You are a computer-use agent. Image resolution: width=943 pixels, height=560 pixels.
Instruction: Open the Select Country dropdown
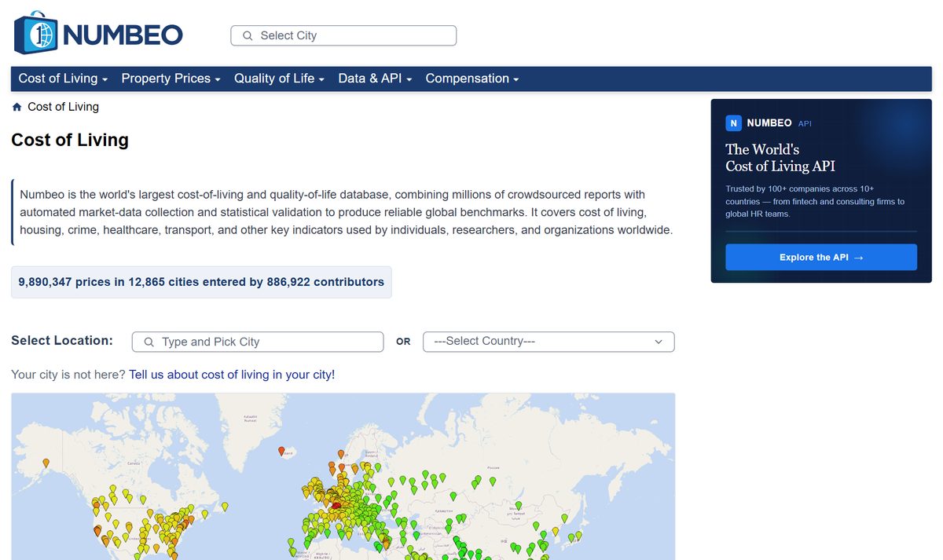(549, 342)
